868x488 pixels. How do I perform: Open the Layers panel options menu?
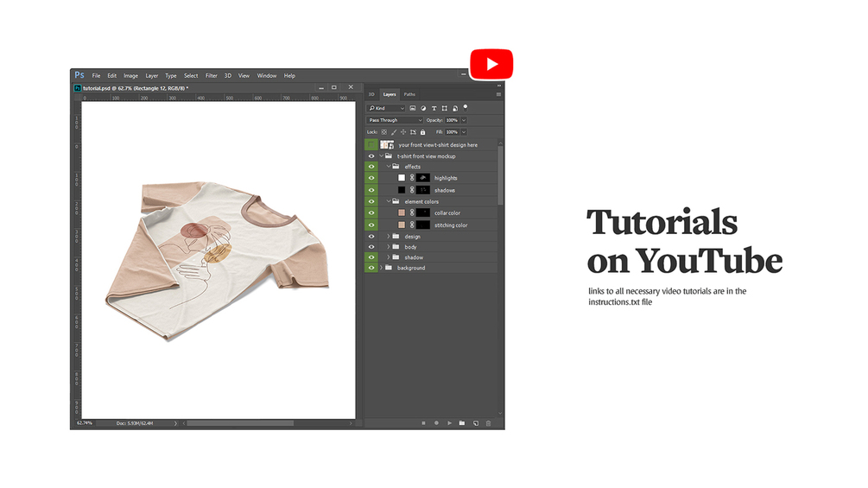tap(498, 95)
